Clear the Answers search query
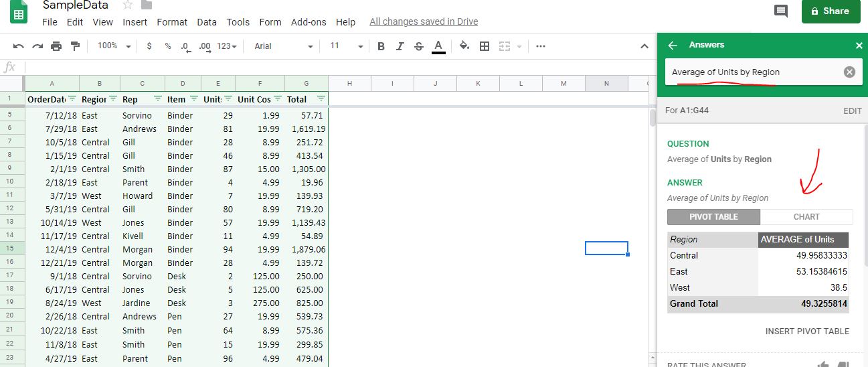The image size is (868, 367). point(849,72)
